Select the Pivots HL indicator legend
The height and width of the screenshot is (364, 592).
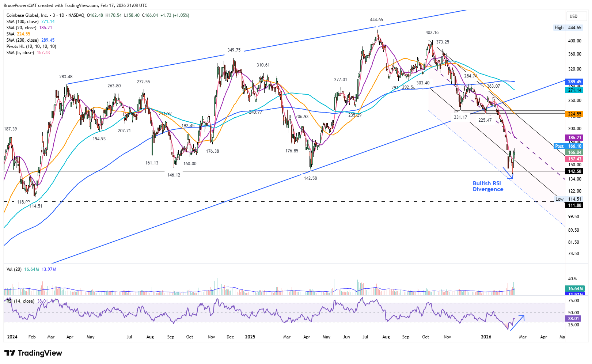(31, 46)
